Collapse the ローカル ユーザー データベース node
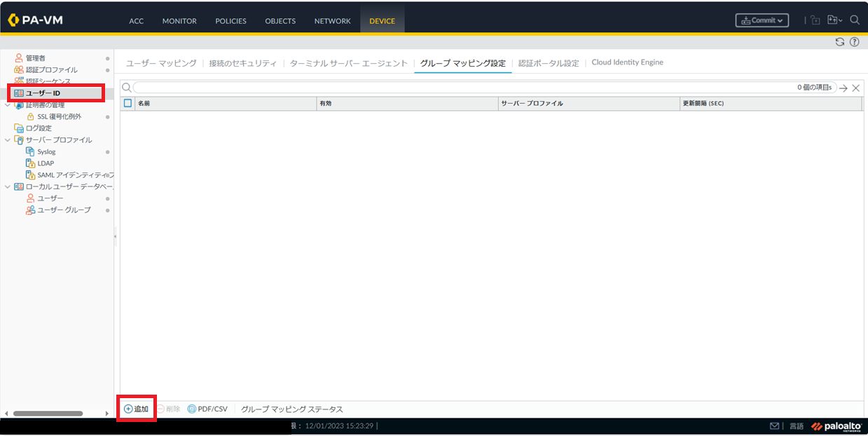 click(x=8, y=186)
